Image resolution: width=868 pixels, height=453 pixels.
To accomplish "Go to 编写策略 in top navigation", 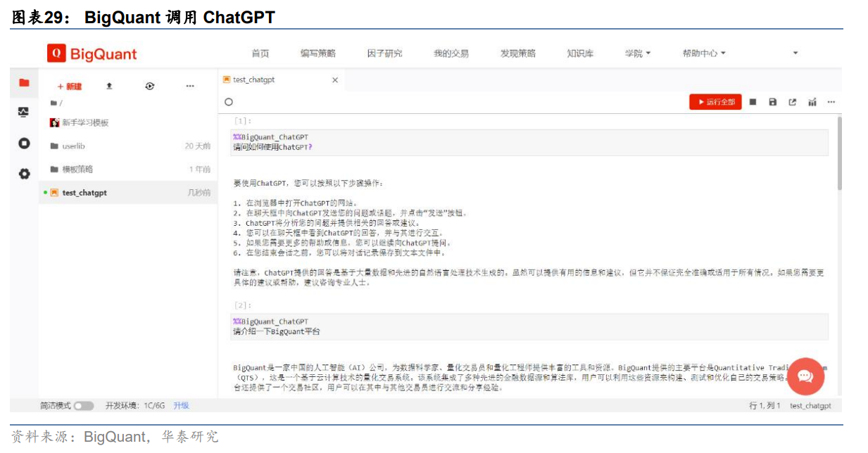I will pos(317,53).
